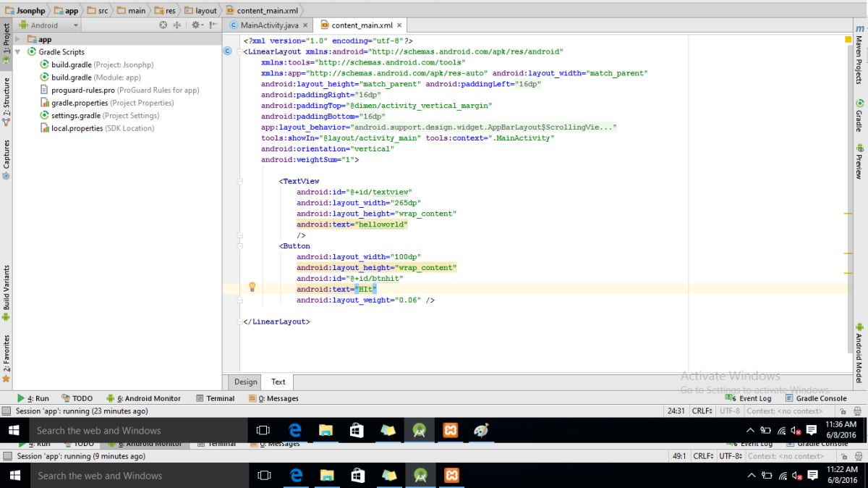Click the layout breadcrumb
868x488 pixels.
tap(200, 11)
